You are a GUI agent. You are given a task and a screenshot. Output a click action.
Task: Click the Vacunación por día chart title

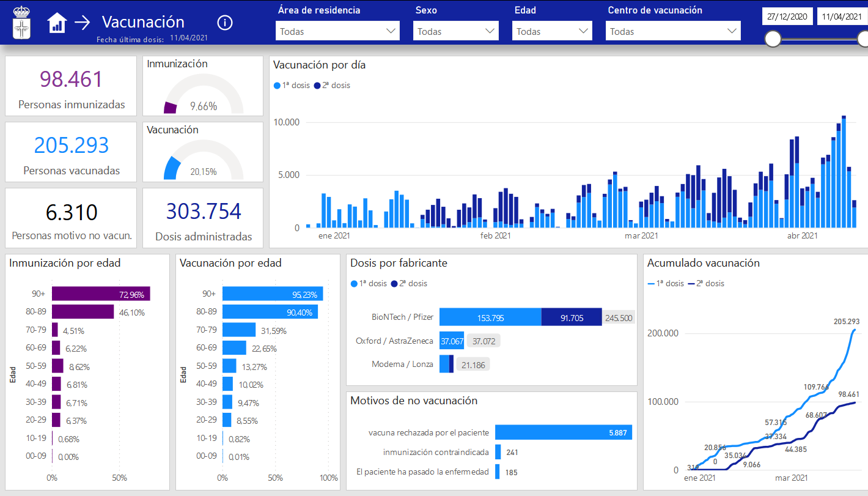click(x=320, y=64)
